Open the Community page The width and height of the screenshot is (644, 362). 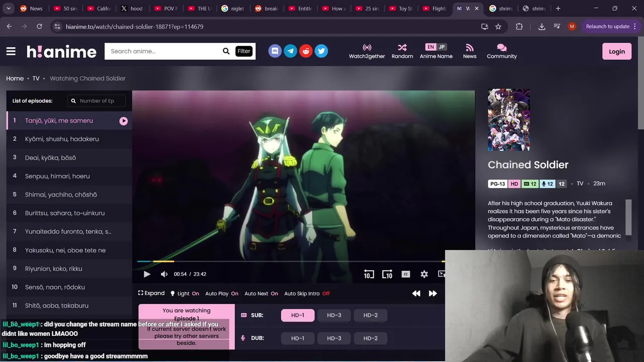(502, 51)
